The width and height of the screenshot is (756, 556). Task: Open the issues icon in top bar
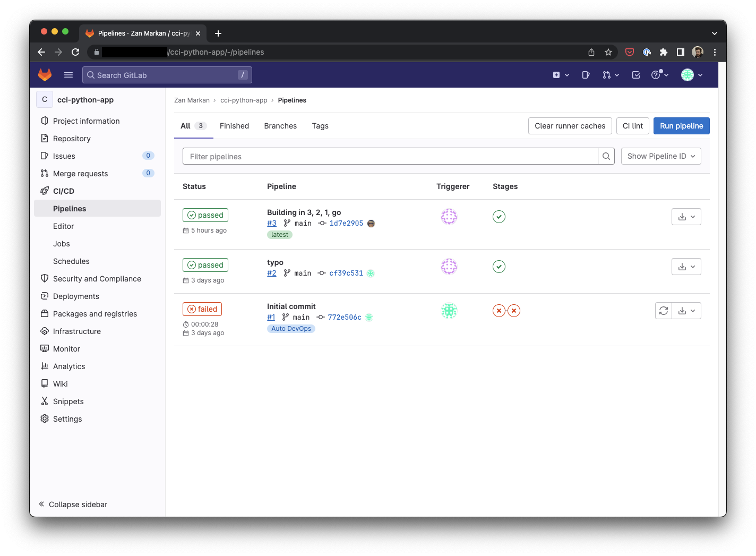[586, 75]
